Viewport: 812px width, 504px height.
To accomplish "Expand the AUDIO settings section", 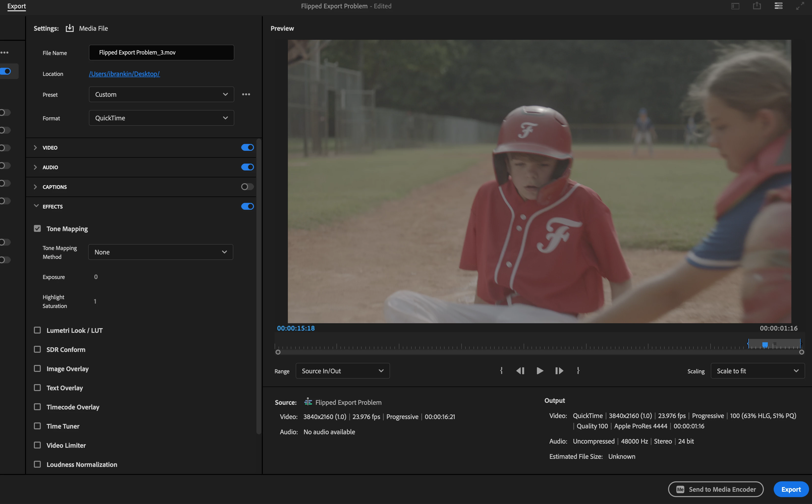I will click(x=35, y=167).
